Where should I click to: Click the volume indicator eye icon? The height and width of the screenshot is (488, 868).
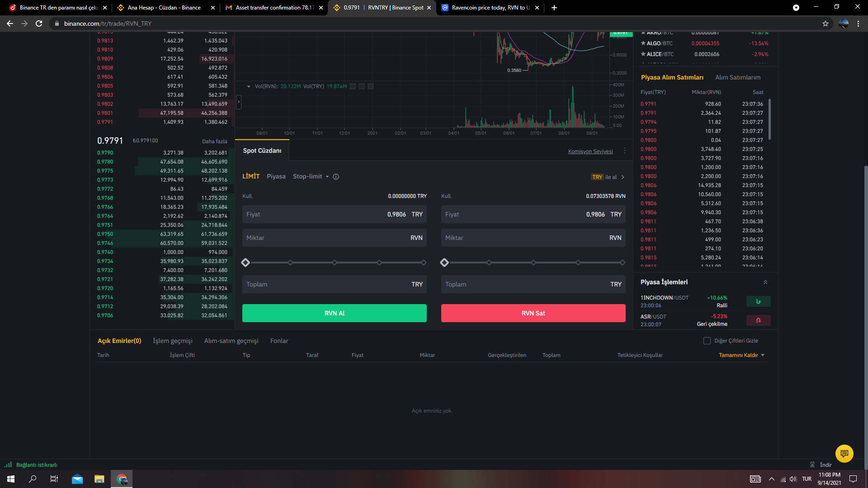[x=353, y=86]
